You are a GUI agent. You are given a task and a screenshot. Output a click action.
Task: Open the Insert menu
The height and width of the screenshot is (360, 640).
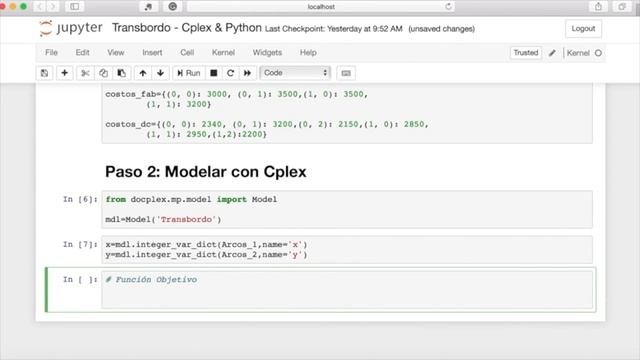click(152, 53)
